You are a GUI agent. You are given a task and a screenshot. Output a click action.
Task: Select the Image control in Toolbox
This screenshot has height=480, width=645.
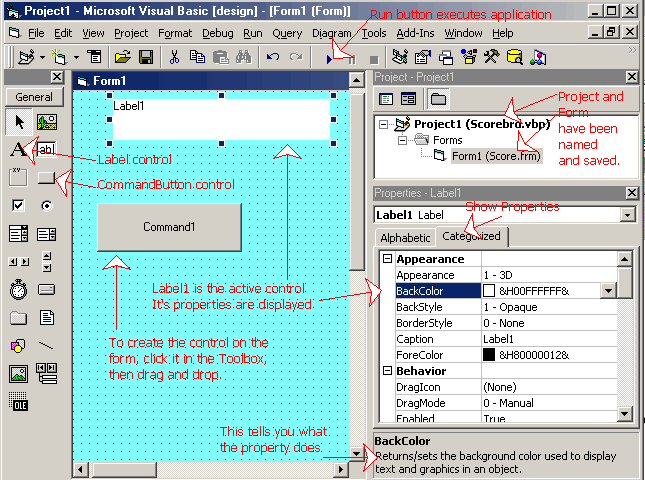tap(19, 373)
